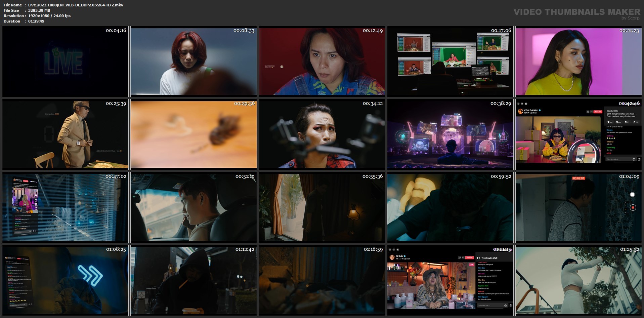Click the resolution text 1920x1080 / 24.00 fps
The image size is (644, 318).
[49, 16]
